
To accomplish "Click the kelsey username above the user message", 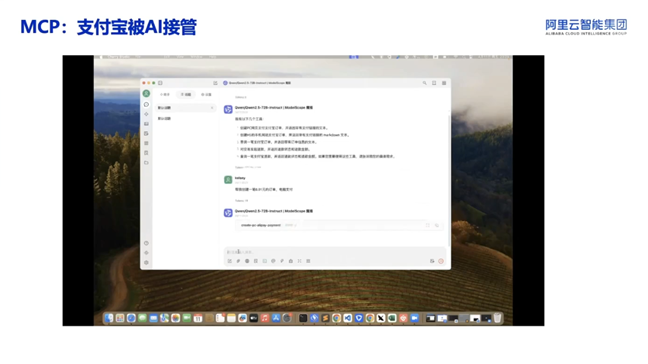I will (240, 178).
